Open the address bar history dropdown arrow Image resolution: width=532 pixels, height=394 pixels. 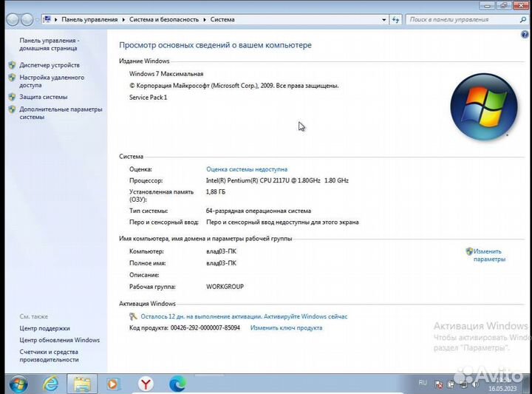pos(383,20)
